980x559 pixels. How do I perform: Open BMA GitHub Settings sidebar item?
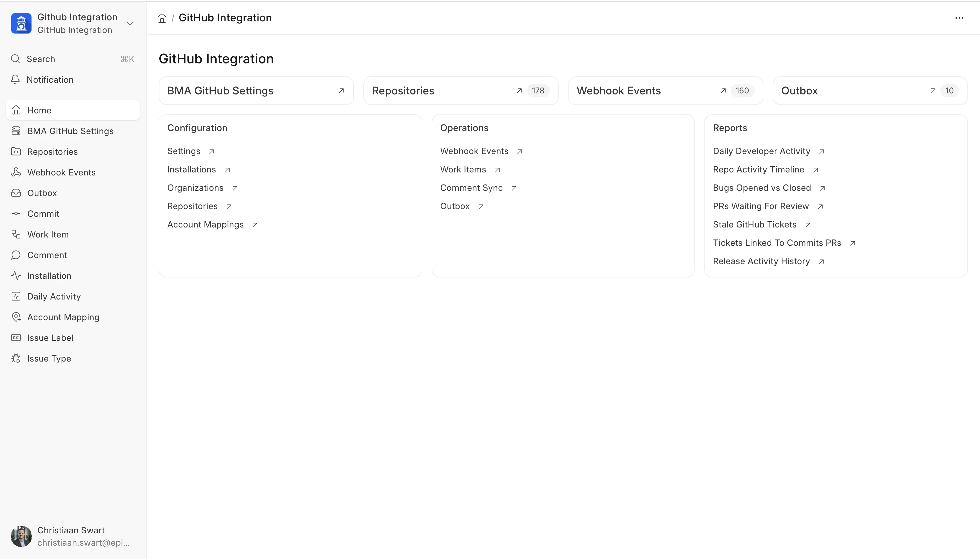73,131
